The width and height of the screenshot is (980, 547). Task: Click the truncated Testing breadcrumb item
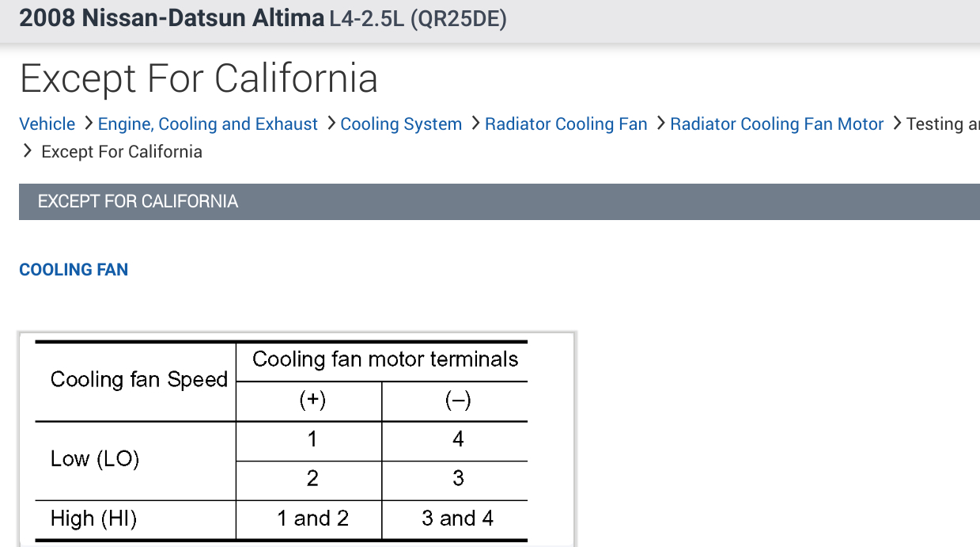click(942, 124)
